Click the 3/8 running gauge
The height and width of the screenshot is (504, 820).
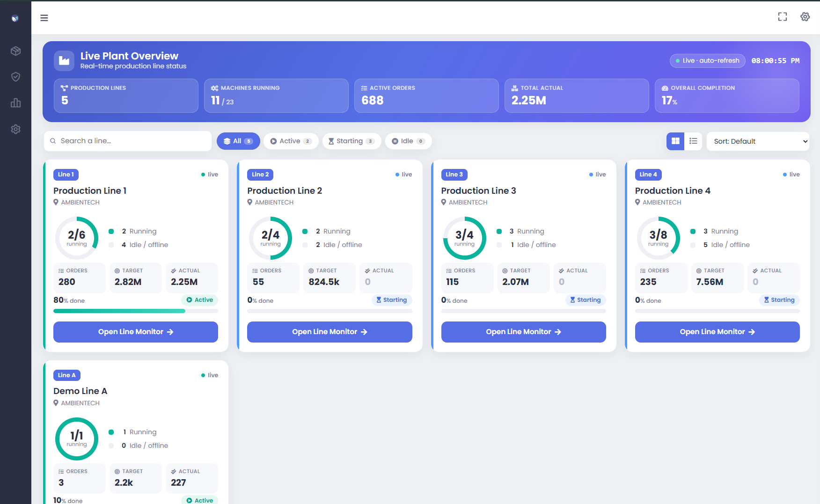pos(659,238)
